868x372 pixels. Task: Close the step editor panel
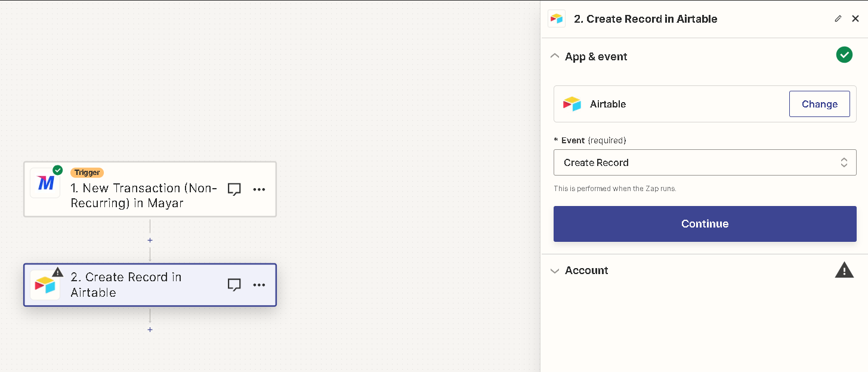coord(855,19)
